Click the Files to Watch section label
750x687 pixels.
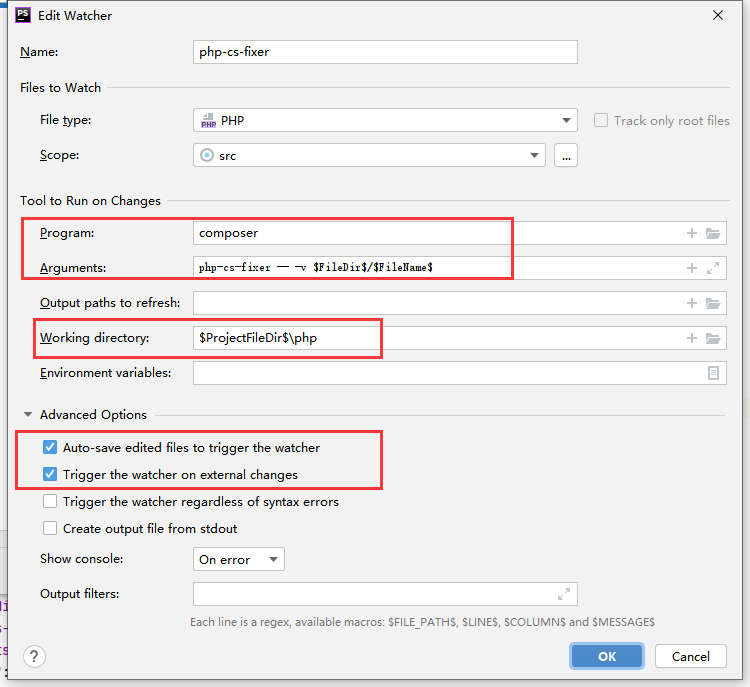click(60, 88)
